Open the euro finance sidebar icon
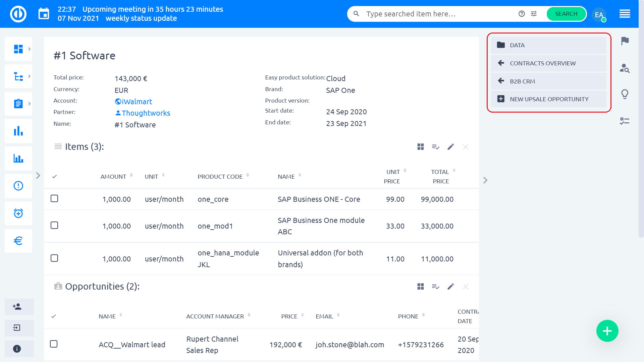This screenshot has height=362, width=644. (18, 241)
